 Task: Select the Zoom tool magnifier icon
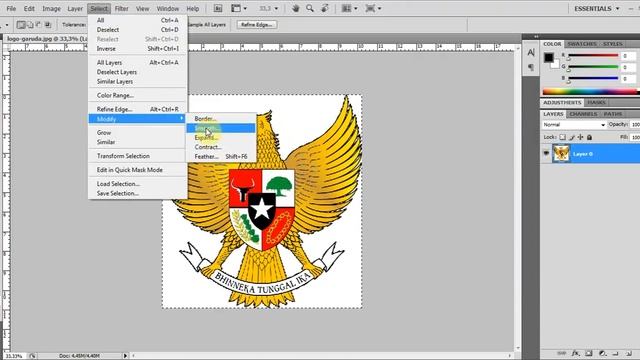pos(310,8)
